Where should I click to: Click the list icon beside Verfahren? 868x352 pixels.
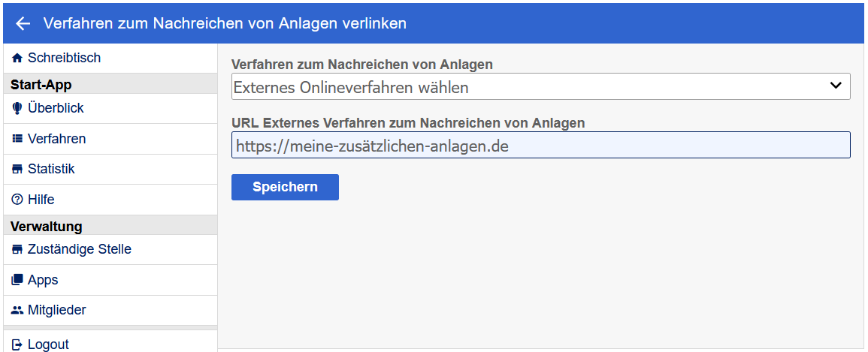click(17, 139)
